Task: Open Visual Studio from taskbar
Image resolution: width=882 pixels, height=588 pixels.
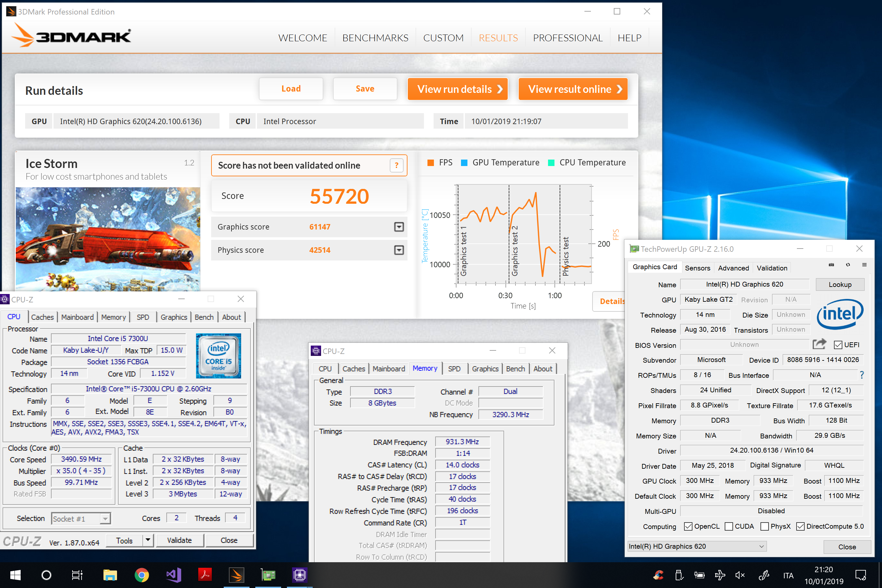Action: point(173,575)
